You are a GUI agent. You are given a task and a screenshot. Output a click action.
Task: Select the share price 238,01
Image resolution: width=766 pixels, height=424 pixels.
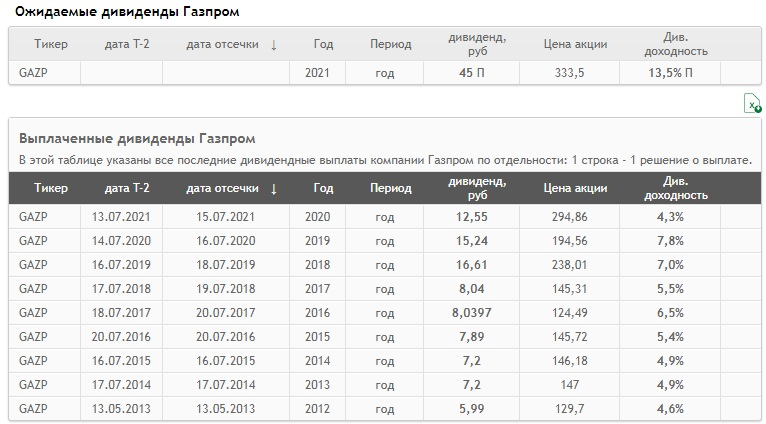tap(570, 265)
